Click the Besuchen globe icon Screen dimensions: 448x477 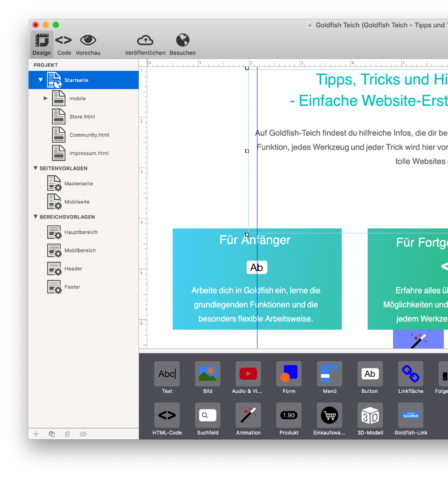[182, 40]
